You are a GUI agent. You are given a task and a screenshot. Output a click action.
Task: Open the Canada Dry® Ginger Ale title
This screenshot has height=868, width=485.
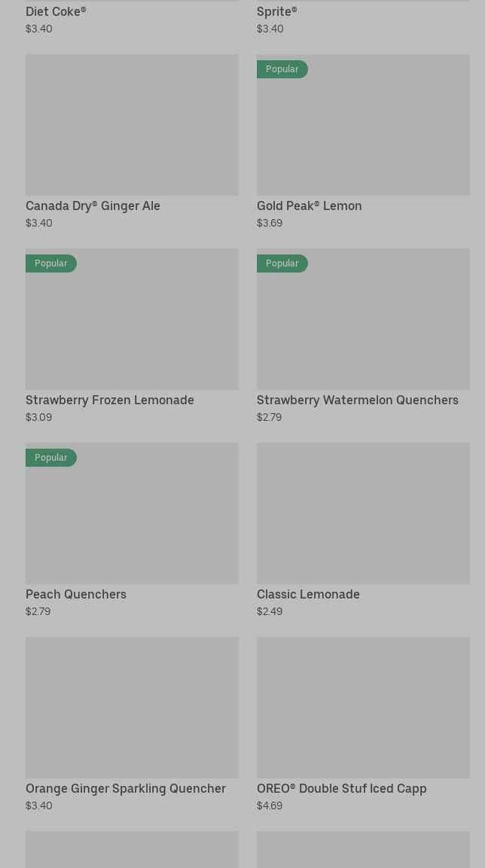[x=93, y=206]
